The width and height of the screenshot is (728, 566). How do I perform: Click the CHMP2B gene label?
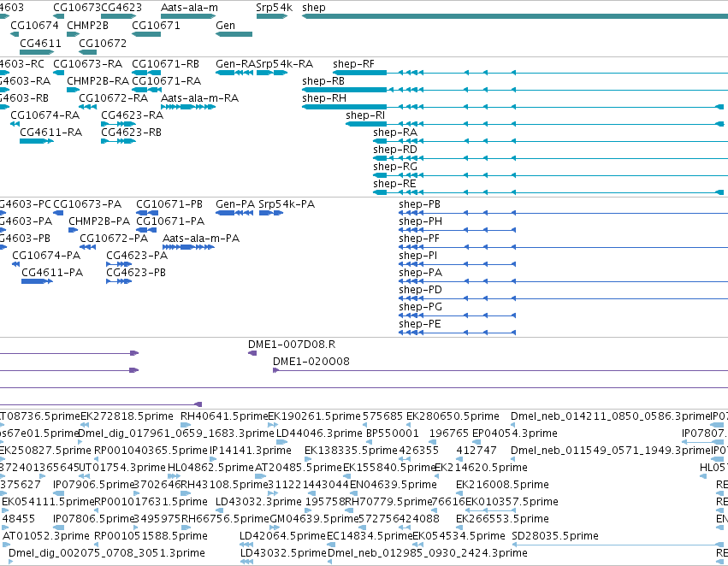(88, 26)
